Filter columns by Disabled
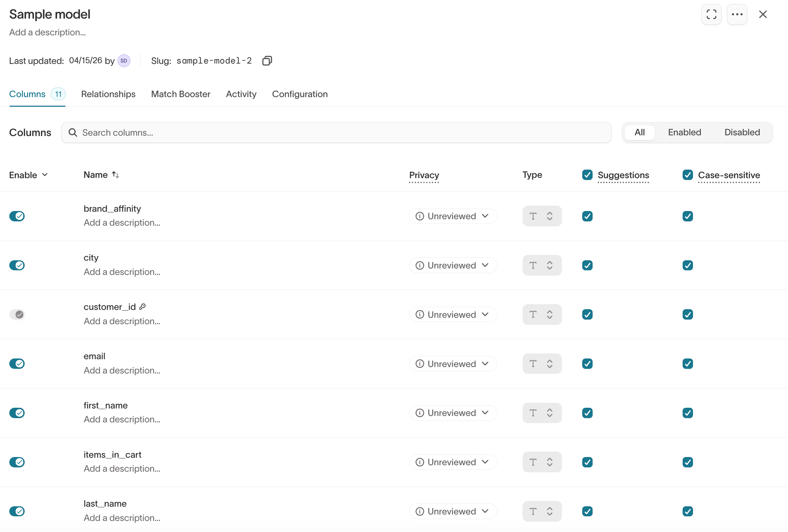The image size is (788, 532). click(x=742, y=132)
